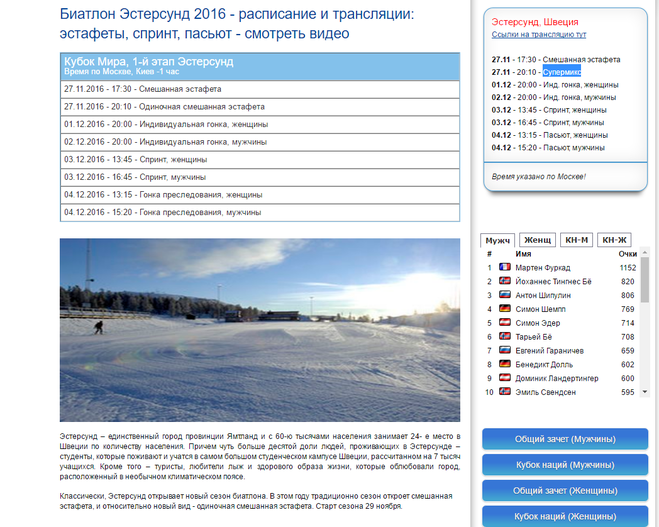The width and height of the screenshot is (659, 527).
Task: Select the КН-Ж tab
Action: coord(615,240)
